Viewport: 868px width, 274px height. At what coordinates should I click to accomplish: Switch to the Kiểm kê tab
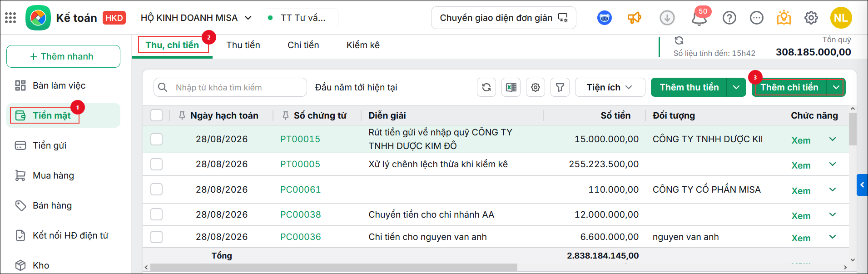point(363,45)
